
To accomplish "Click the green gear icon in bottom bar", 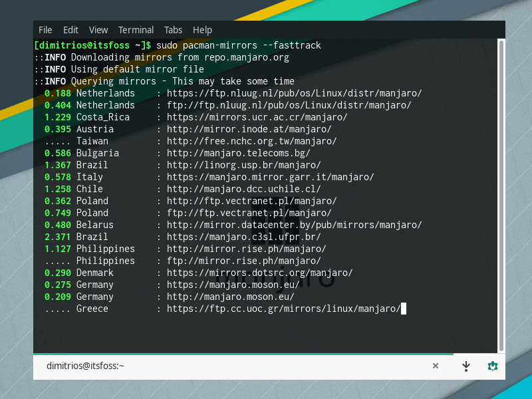I will 493,366.
